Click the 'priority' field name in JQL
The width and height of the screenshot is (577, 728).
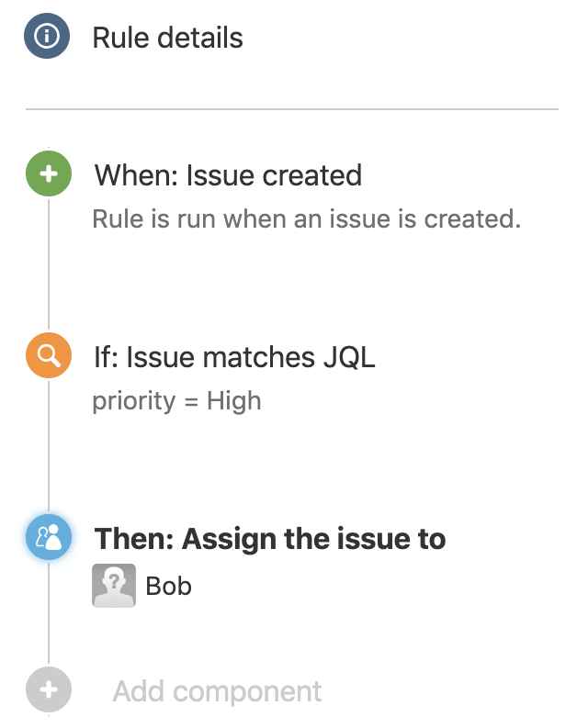point(131,401)
